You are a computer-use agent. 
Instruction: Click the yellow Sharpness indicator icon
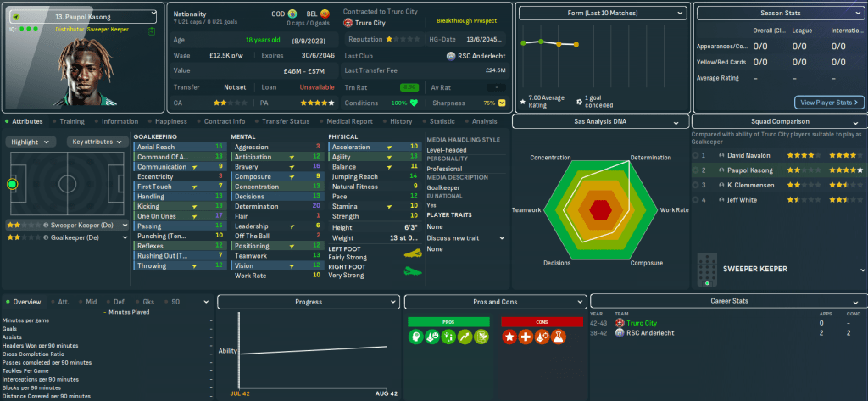(x=502, y=103)
